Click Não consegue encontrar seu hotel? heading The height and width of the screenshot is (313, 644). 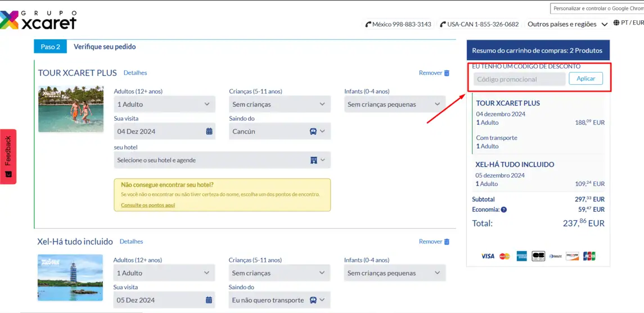tap(167, 185)
